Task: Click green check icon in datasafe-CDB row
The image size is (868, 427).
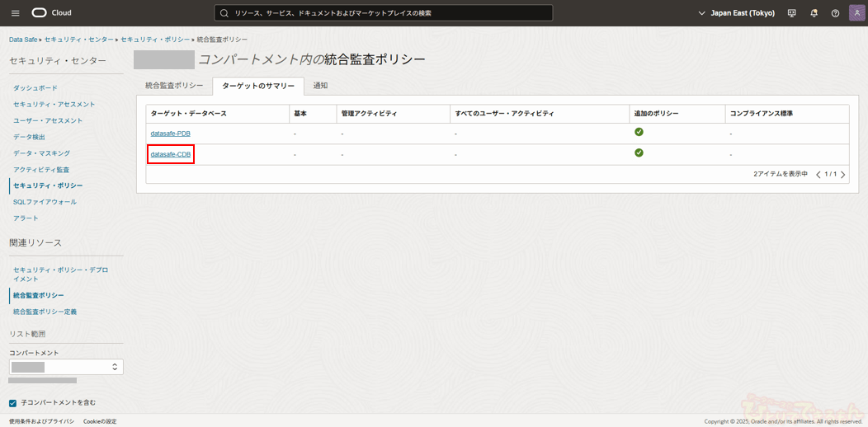Action: pos(639,152)
